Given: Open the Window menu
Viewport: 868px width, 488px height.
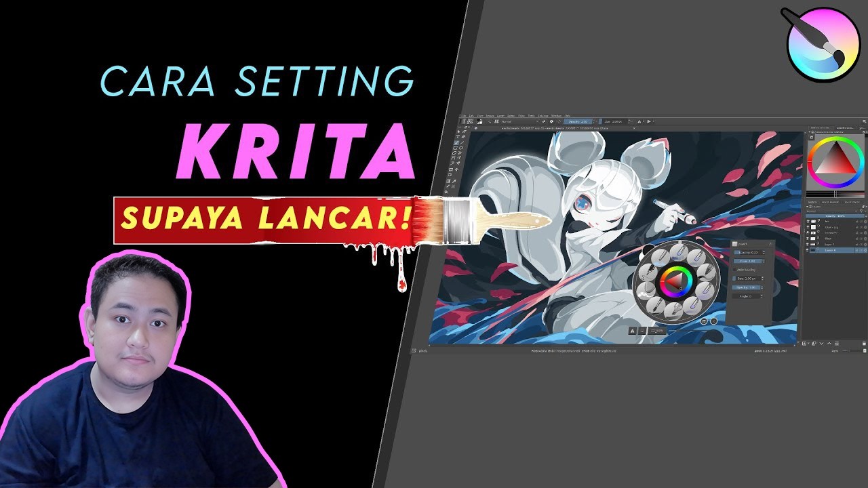Looking at the screenshot, I should [556, 115].
